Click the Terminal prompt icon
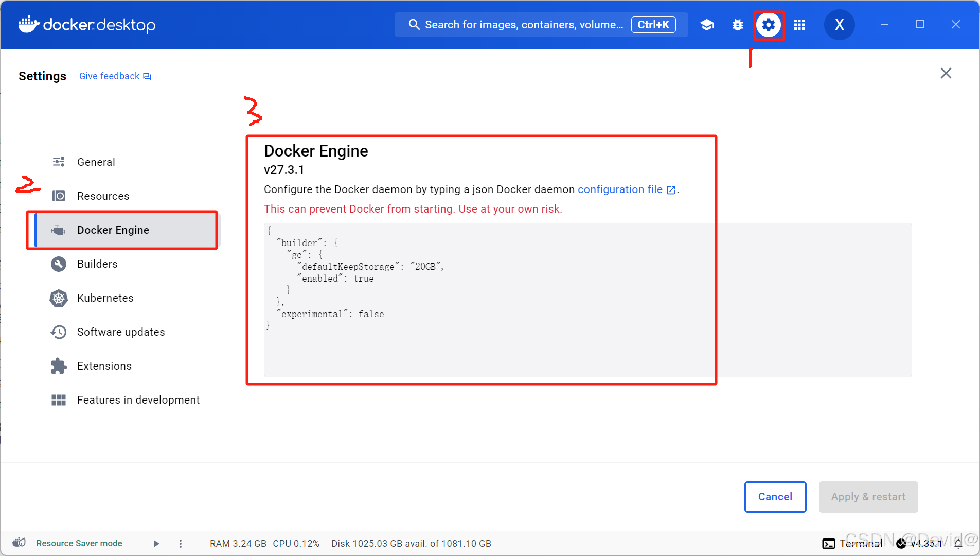The image size is (980, 556). point(828,544)
